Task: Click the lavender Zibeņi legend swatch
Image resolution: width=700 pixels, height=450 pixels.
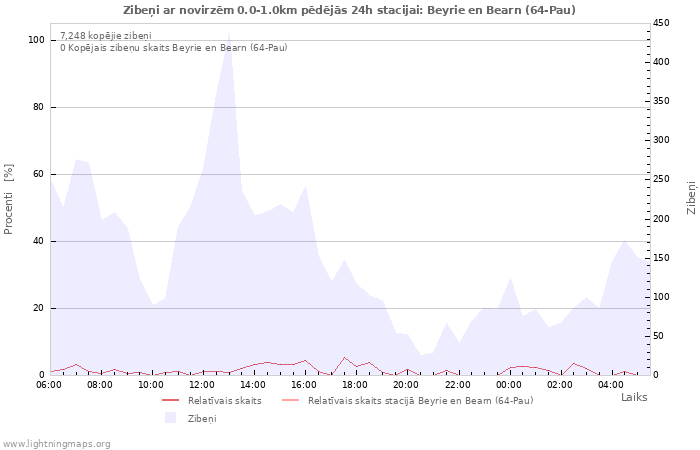Action: click(x=170, y=418)
